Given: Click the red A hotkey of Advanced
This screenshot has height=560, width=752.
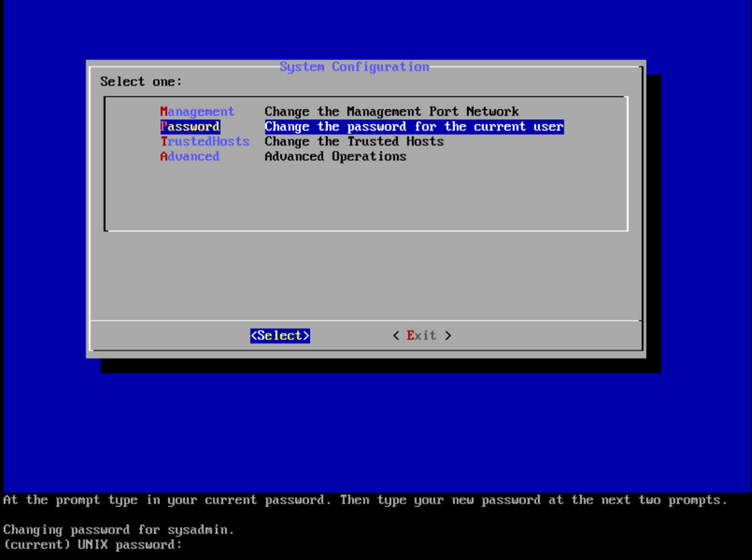Looking at the screenshot, I should click(x=164, y=156).
